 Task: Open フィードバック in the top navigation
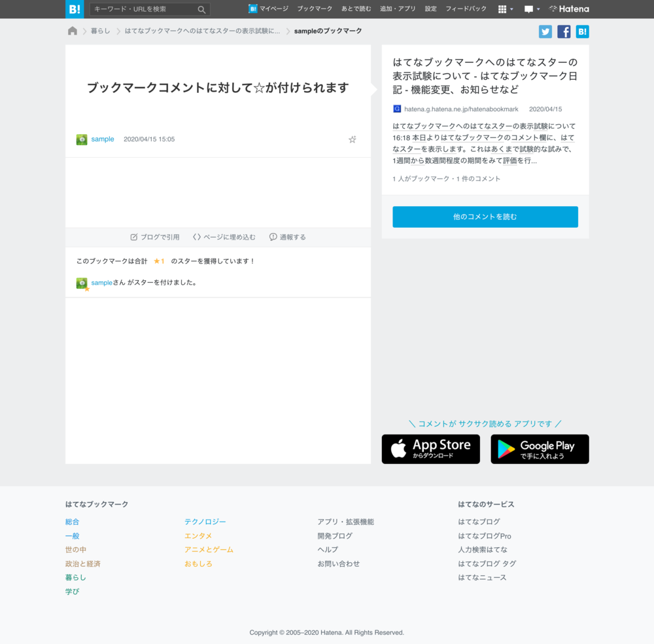[x=466, y=9]
